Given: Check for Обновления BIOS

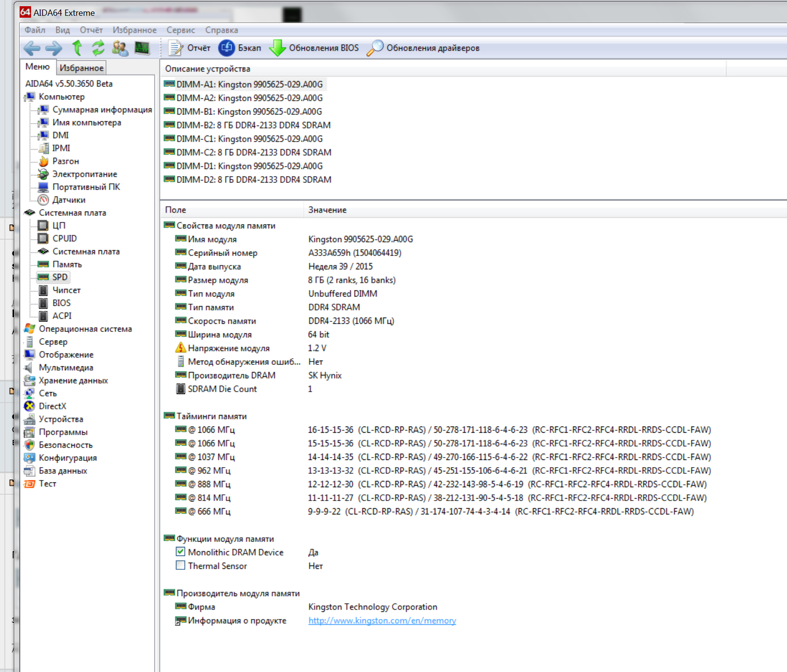Looking at the screenshot, I should tap(314, 48).
